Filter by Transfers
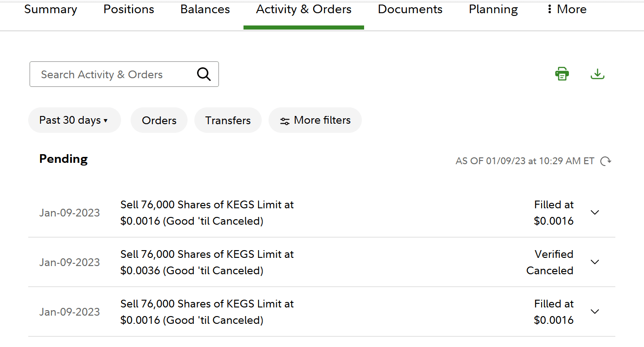The width and height of the screenshot is (644, 347). (228, 121)
